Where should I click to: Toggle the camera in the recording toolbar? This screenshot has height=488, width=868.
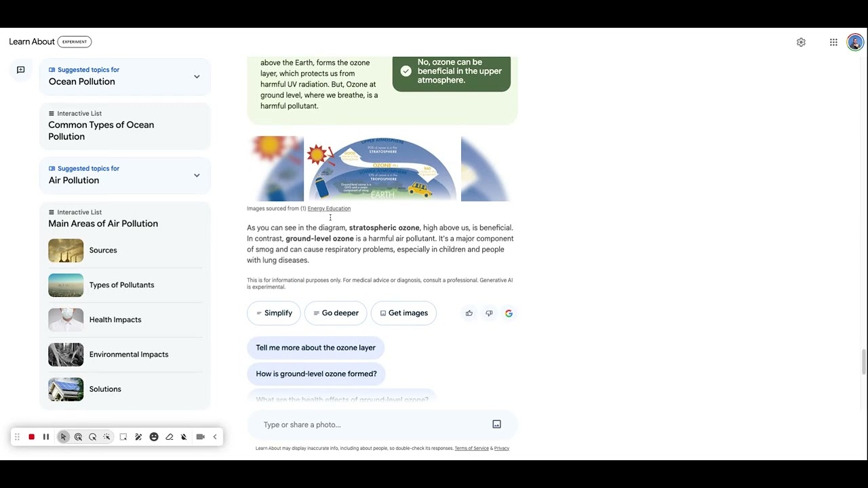pyautogui.click(x=200, y=436)
